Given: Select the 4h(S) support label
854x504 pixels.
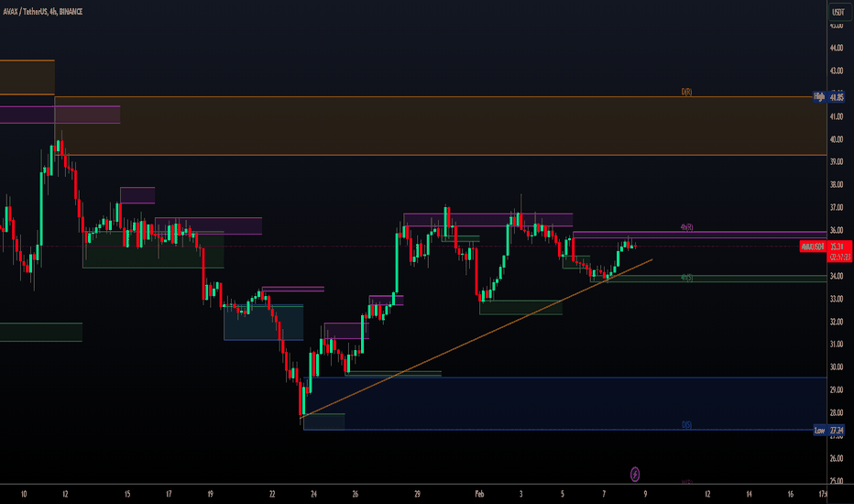Looking at the screenshot, I should pos(687,278).
